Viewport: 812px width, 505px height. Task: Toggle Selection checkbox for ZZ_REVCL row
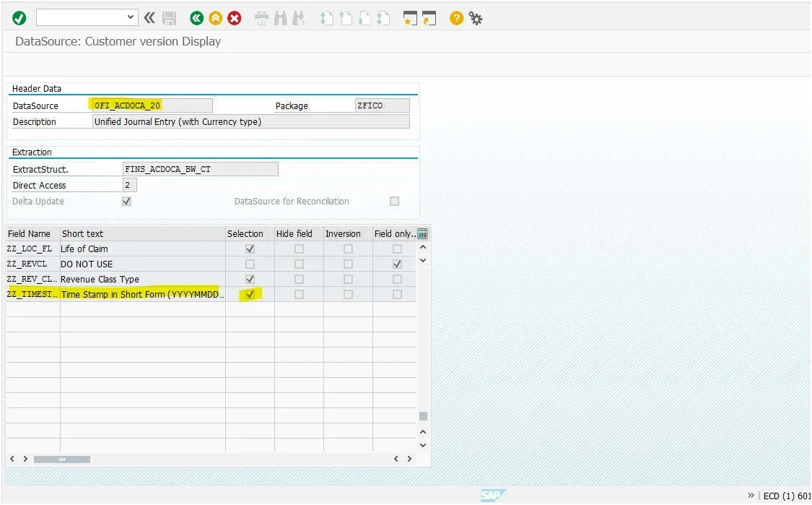pyautogui.click(x=250, y=264)
